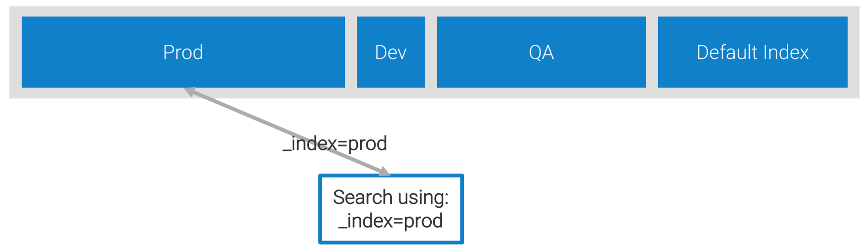Click the blue left border of the Search box
Image resolution: width=868 pixels, height=251 pixels.
click(x=320, y=209)
